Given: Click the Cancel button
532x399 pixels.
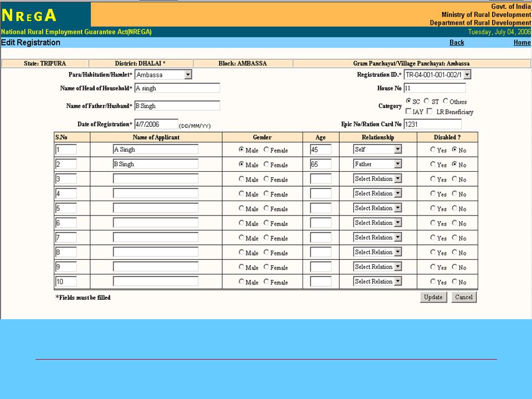Looking at the screenshot, I should (464, 297).
